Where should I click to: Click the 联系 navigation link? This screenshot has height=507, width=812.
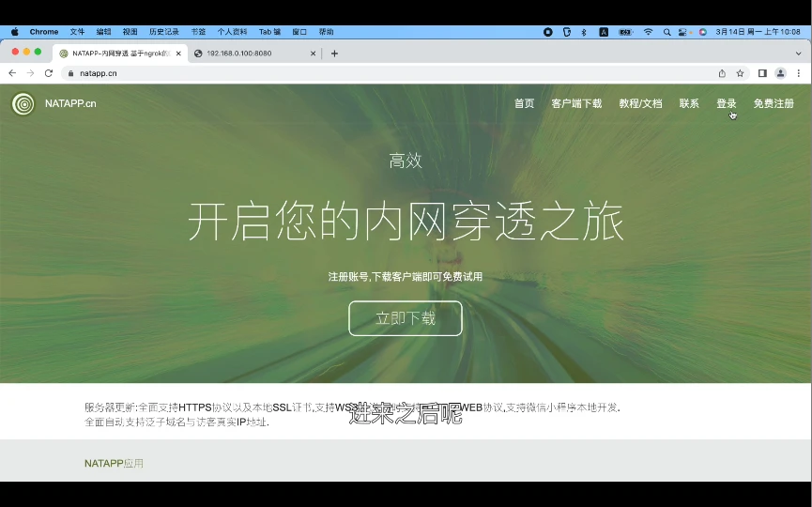(x=689, y=103)
